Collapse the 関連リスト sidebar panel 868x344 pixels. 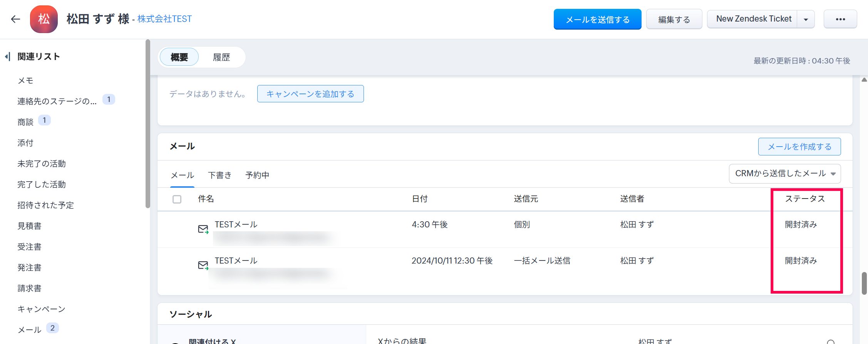[7, 57]
